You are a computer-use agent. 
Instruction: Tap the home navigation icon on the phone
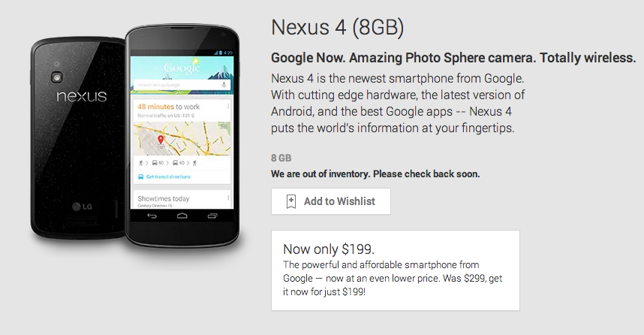pos(182,216)
